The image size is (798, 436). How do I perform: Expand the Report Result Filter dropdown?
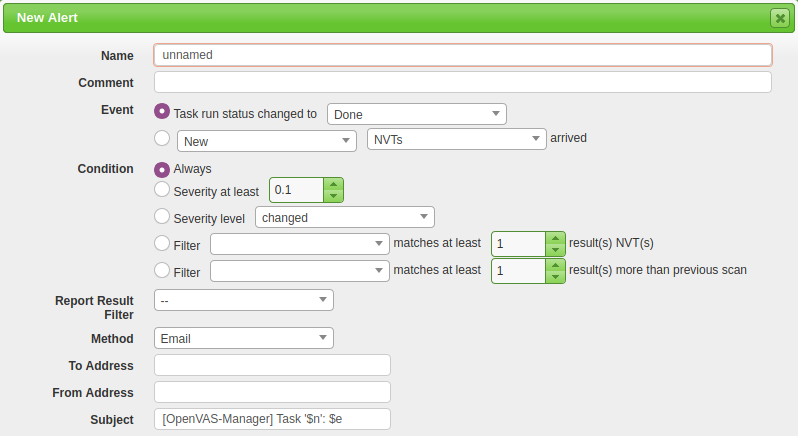pos(244,300)
